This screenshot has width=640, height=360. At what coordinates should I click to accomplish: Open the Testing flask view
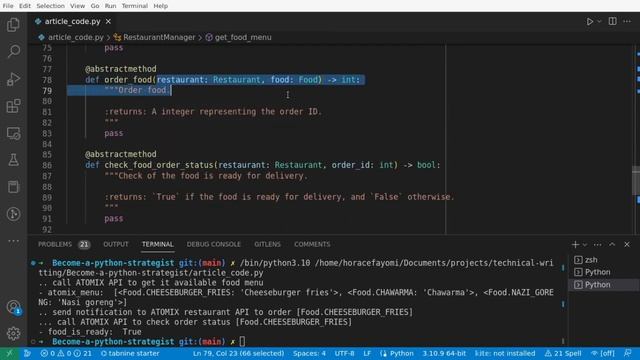click(13, 160)
